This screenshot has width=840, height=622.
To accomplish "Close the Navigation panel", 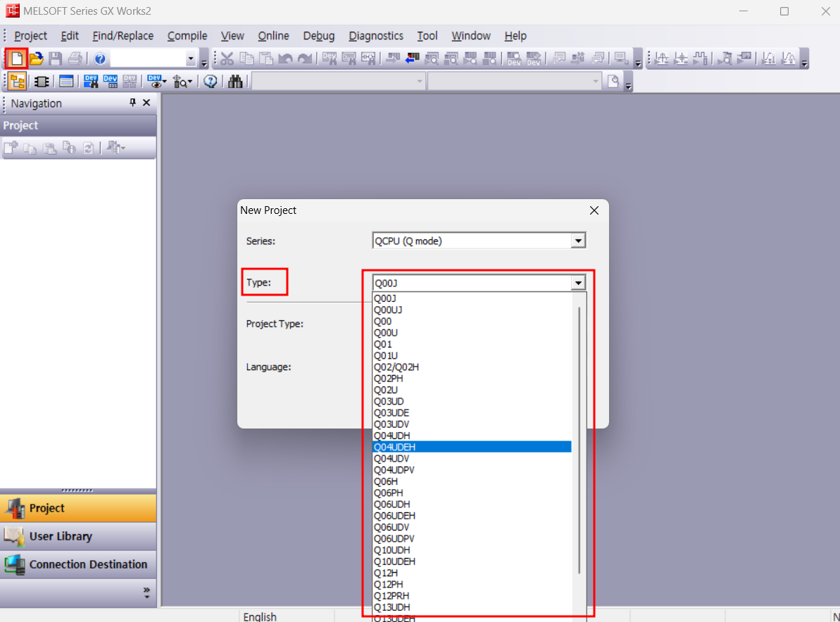I will [146, 102].
